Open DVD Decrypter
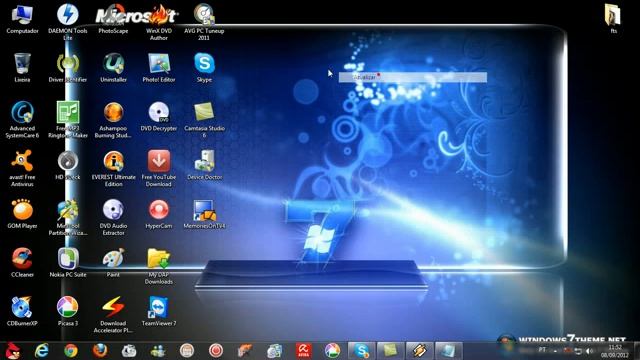Viewport: 640px width, 360px height. (x=159, y=116)
